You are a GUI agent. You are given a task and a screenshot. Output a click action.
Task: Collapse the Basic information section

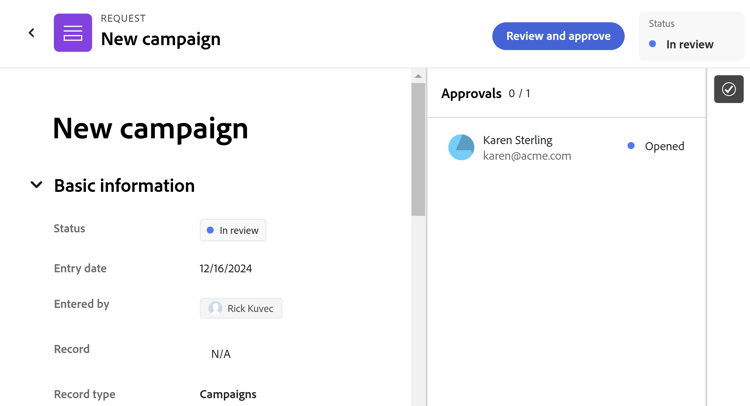36,185
